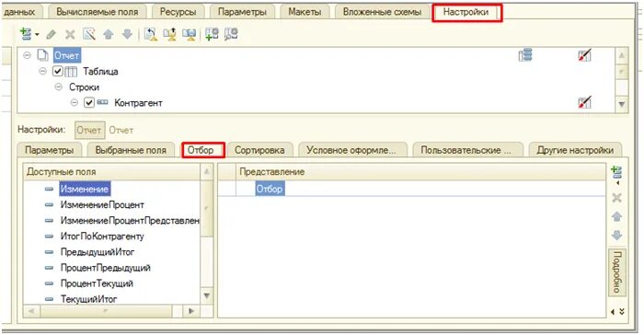The width and height of the screenshot is (644, 335).
Task: Uncheck the Таблица checkbox
Action: pos(57,72)
